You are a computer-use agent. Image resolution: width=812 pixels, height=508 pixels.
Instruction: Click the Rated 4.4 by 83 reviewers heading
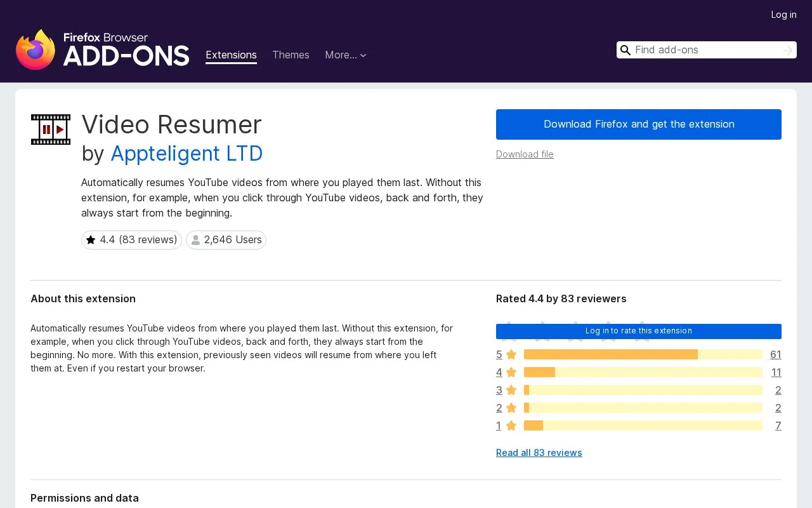[x=561, y=298]
